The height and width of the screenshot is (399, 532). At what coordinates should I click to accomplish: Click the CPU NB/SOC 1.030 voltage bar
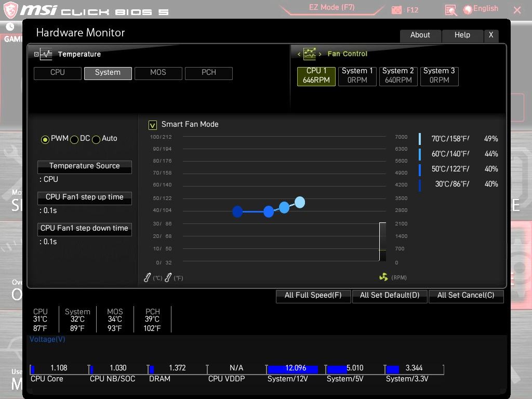pyautogui.click(x=118, y=369)
